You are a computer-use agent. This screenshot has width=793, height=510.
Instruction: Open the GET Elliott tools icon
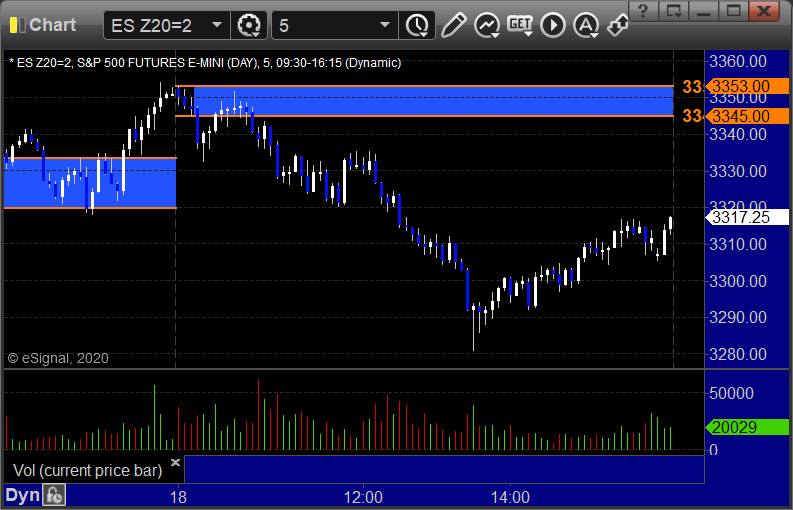pos(520,25)
